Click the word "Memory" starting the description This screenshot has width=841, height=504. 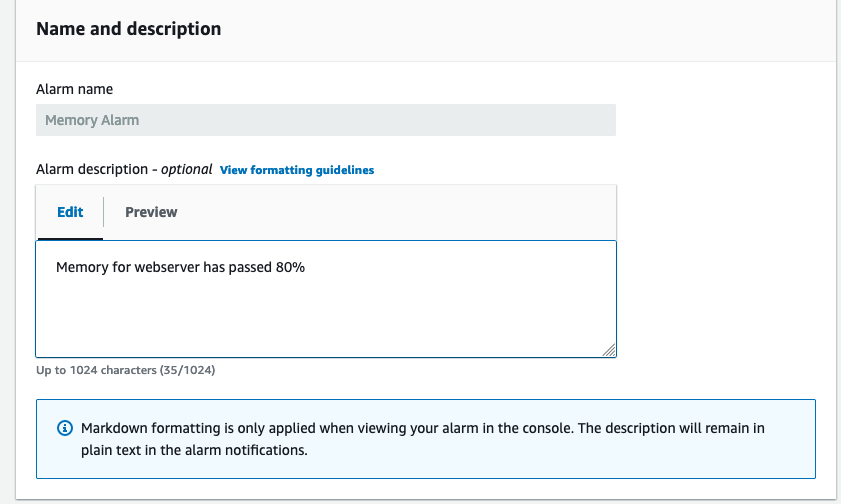coord(81,267)
